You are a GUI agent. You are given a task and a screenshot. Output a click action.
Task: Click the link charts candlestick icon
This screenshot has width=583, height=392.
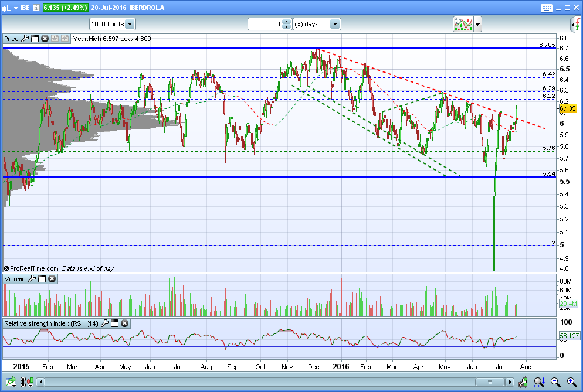27,381
